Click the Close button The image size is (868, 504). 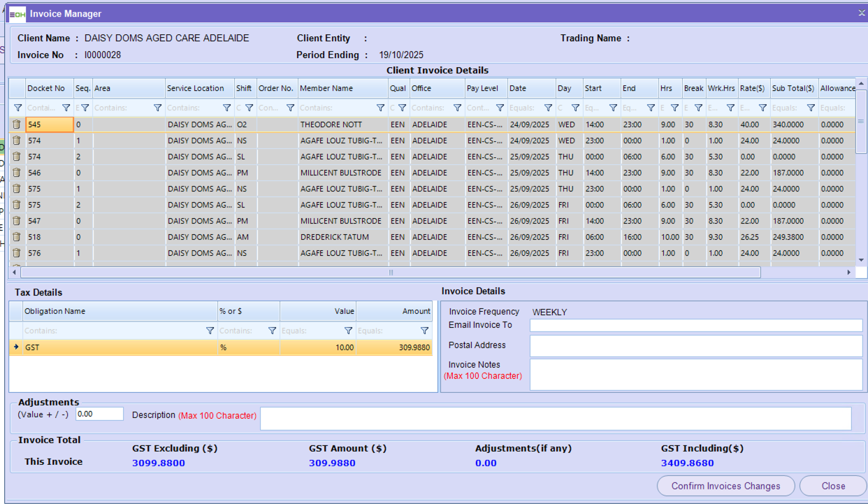pos(833,486)
